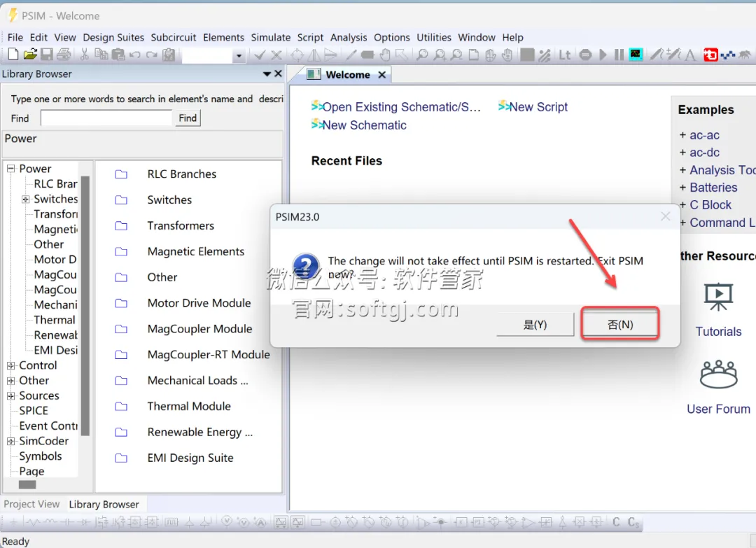The width and height of the screenshot is (756, 548).
Task: Click the save disk toolbar icon
Action: coord(47,55)
